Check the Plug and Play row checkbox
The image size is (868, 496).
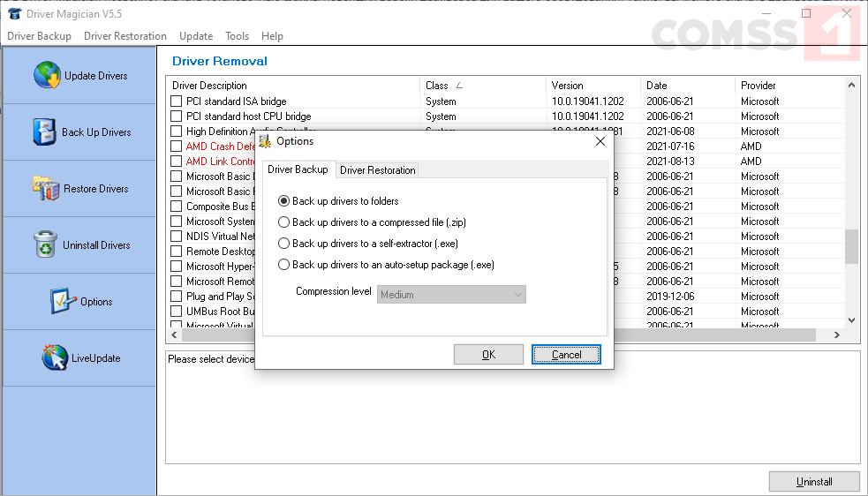point(176,297)
